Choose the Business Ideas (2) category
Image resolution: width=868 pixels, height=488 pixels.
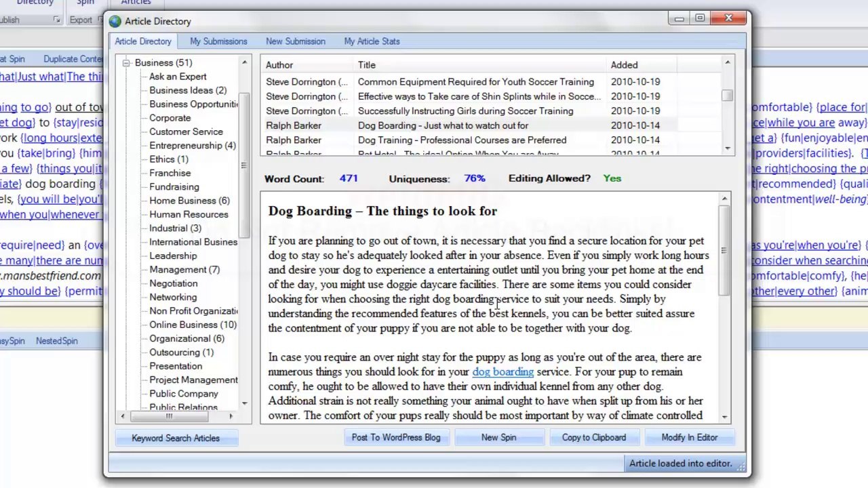pyautogui.click(x=188, y=90)
